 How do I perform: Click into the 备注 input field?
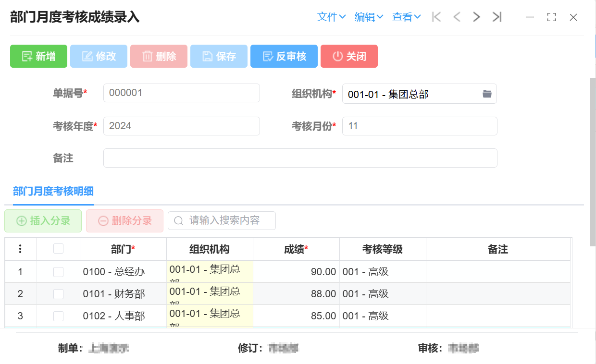point(300,158)
